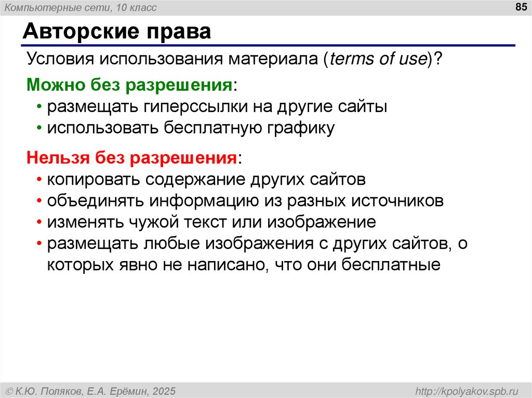This screenshot has width=532, height=398.
Task: Click the header 'Компьютерные сети, 10 класс'
Action: coord(81,7)
